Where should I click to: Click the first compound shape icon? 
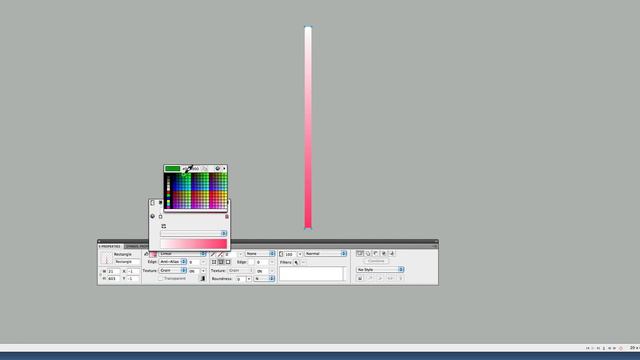[360, 253]
